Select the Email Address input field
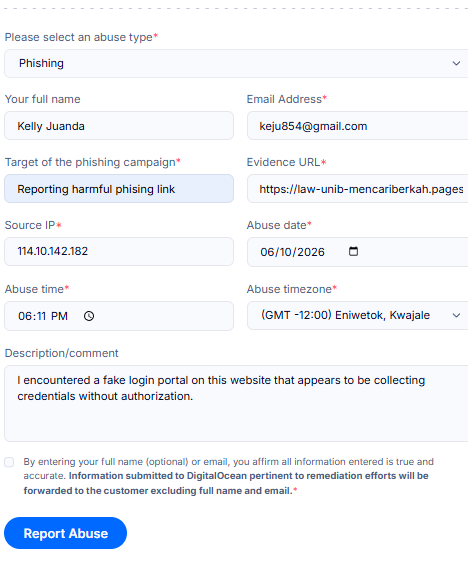 [357, 126]
